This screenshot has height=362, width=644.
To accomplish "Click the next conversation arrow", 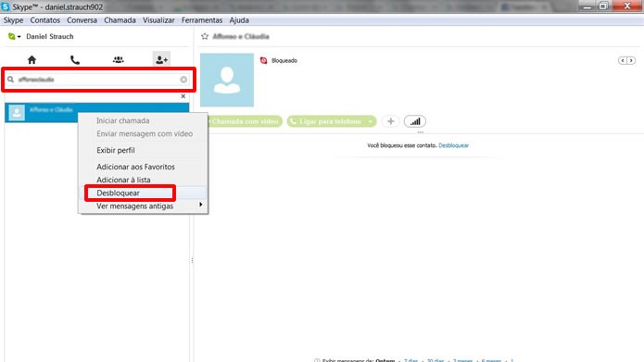I will click(631, 61).
